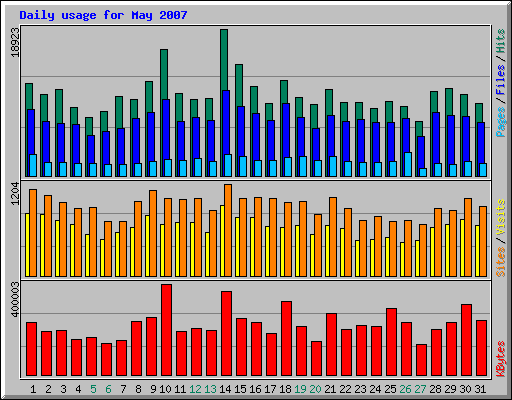Select day label 15 on the x-axis

(240, 389)
